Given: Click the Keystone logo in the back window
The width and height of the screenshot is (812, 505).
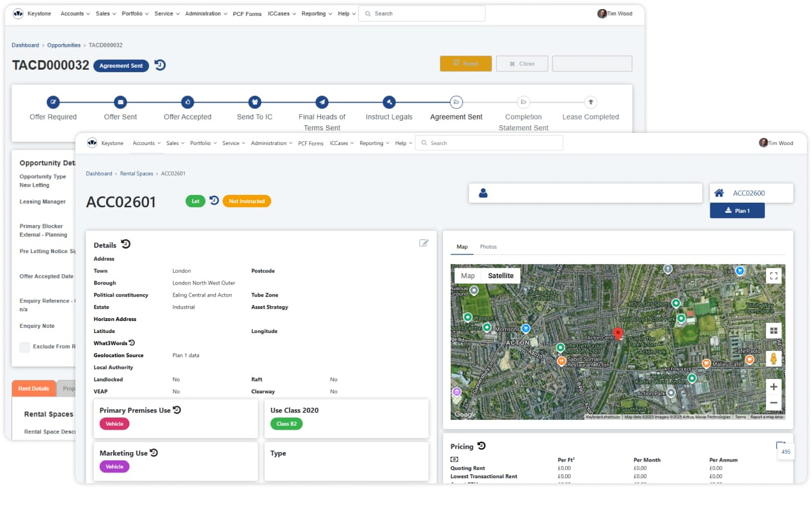Looking at the screenshot, I should click(x=18, y=13).
